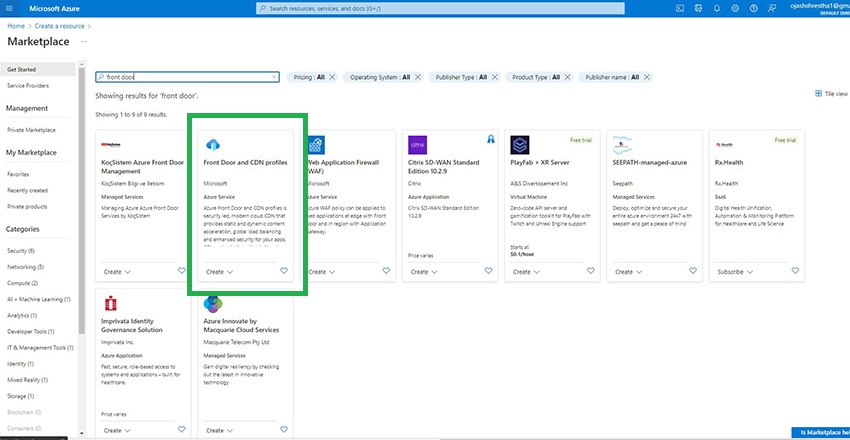The image size is (850, 440).
Task: Click the Is Marketplace helpful button
Action: point(821,432)
